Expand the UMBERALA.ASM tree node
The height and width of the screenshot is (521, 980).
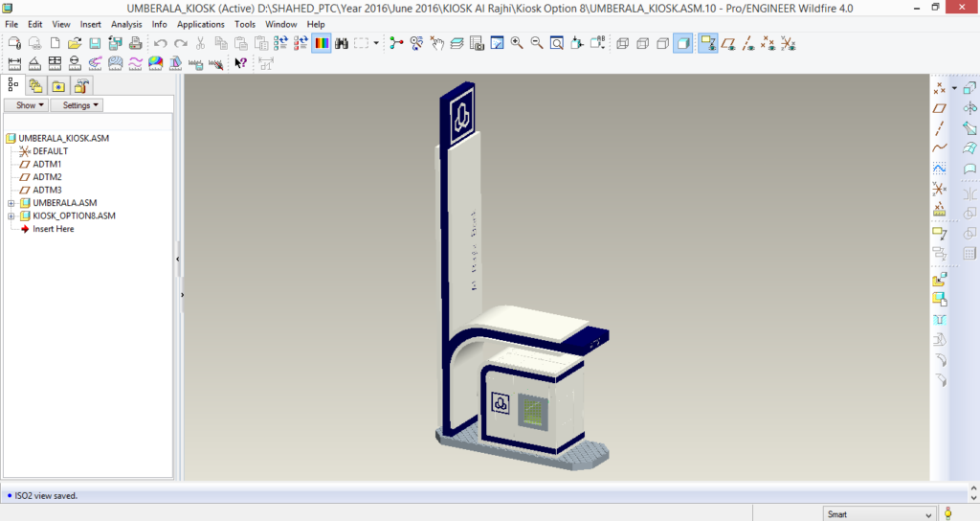point(11,203)
